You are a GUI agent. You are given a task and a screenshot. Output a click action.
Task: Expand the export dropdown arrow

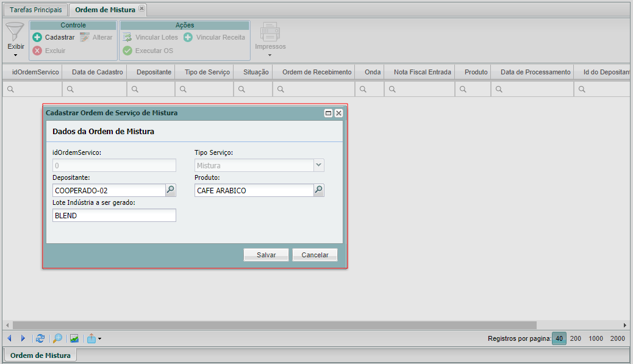[x=100, y=338]
